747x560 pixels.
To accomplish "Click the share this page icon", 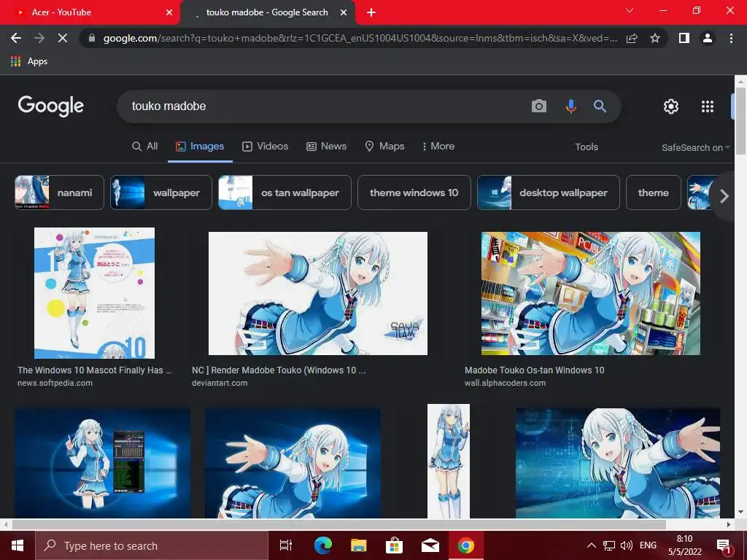I will 632,38.
